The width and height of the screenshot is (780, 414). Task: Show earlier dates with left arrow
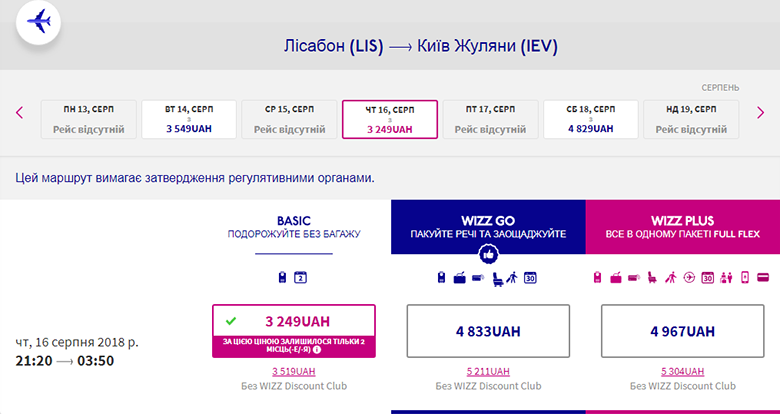pyautogui.click(x=19, y=112)
